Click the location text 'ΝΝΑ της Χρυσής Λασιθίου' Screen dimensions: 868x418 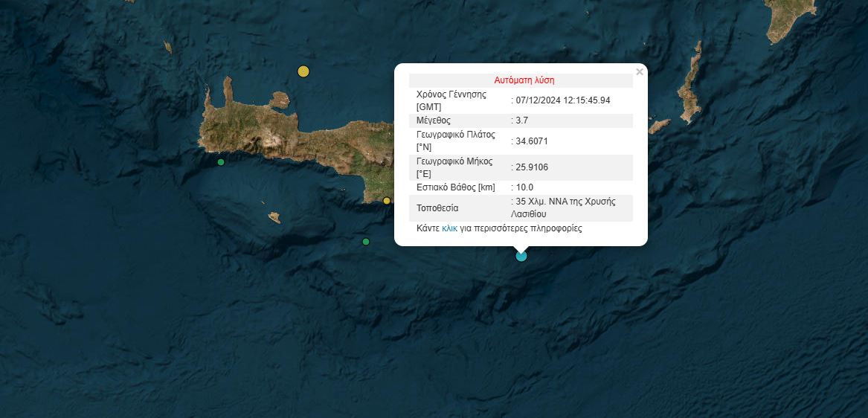(565, 208)
